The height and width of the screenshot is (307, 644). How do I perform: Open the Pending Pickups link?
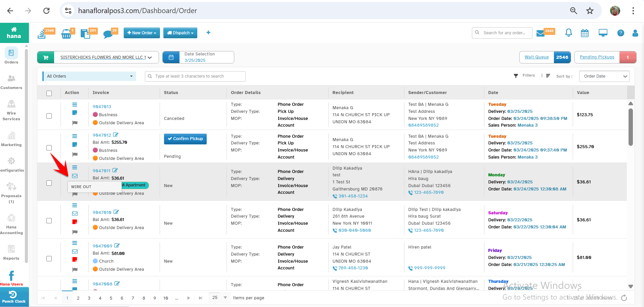(597, 57)
